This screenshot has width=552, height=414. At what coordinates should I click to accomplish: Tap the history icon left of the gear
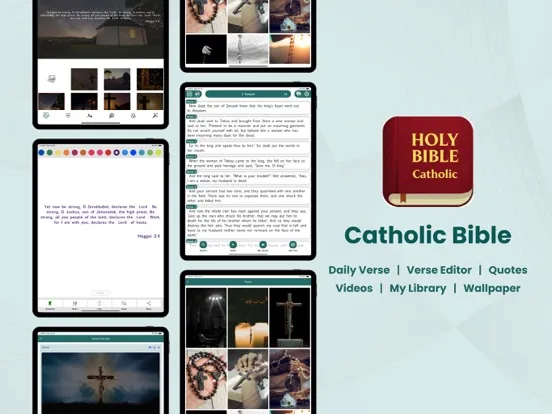299,94
